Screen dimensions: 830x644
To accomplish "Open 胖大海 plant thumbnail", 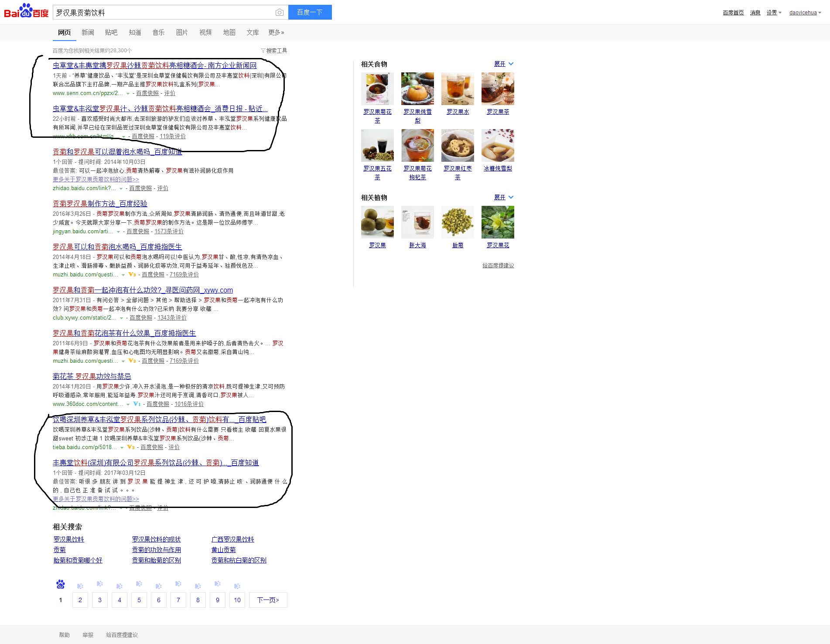I will tap(417, 222).
